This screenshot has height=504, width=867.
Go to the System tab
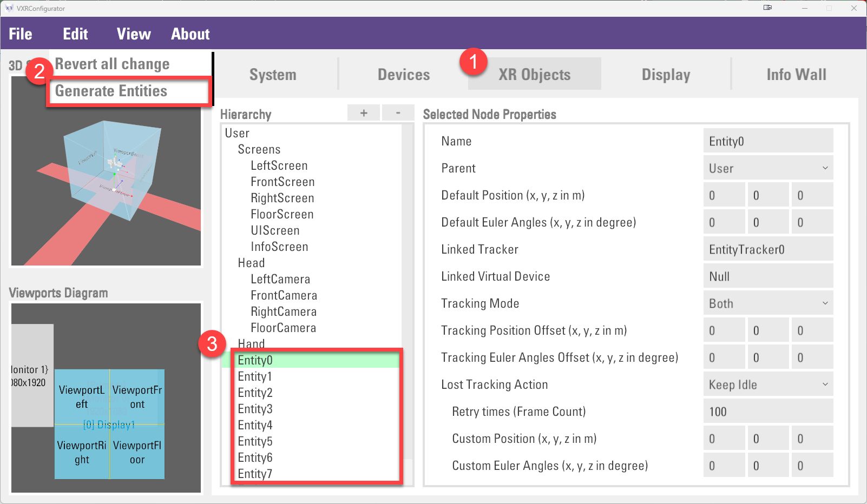pos(273,75)
